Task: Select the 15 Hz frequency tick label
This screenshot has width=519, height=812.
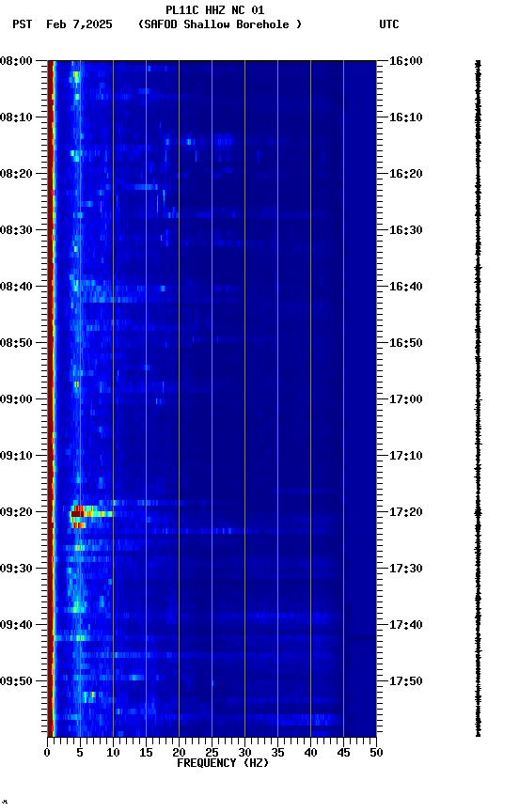Action: coord(146,753)
